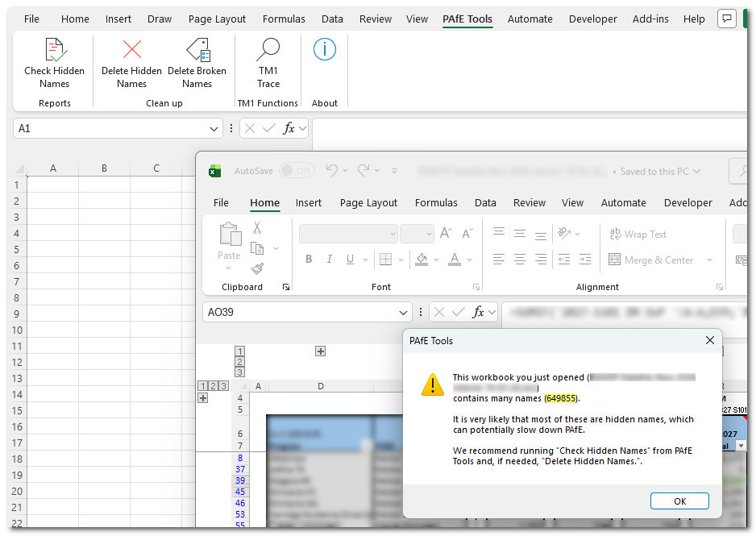Open Name Box dropdown showing AO39
The width and height of the screenshot is (756, 536).
point(403,313)
